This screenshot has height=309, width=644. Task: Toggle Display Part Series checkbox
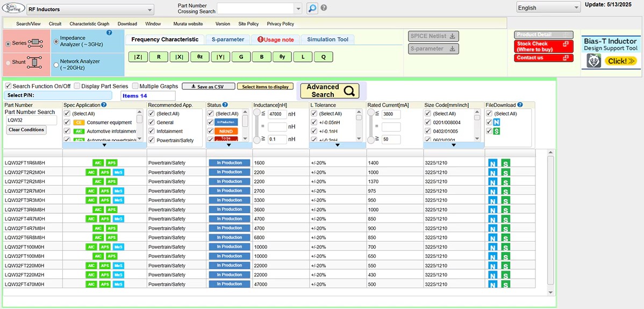coord(77,86)
